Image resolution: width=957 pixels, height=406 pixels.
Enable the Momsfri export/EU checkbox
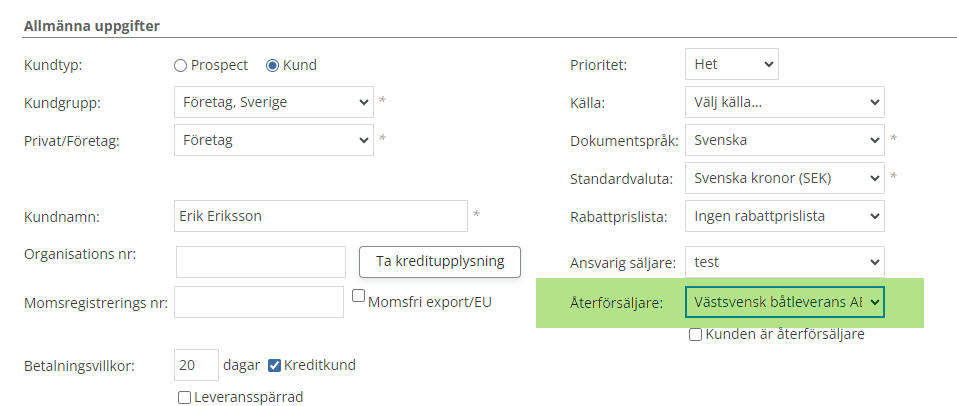click(360, 296)
